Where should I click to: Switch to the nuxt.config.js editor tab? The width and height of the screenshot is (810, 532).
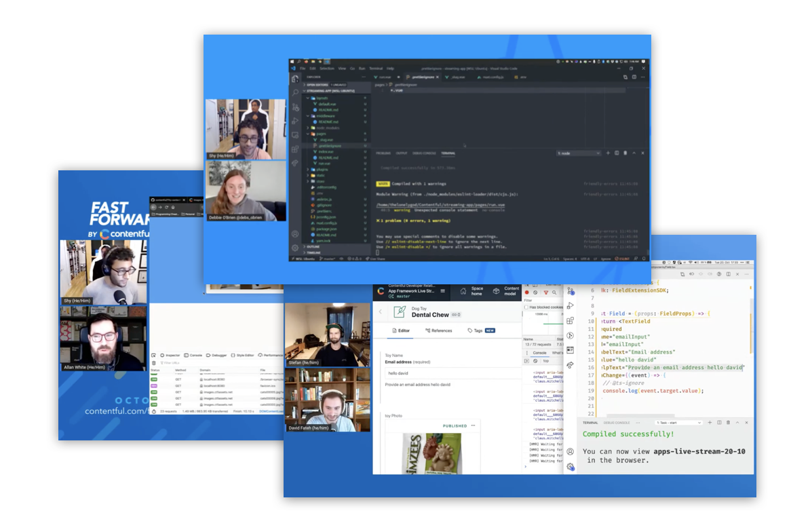[490, 77]
